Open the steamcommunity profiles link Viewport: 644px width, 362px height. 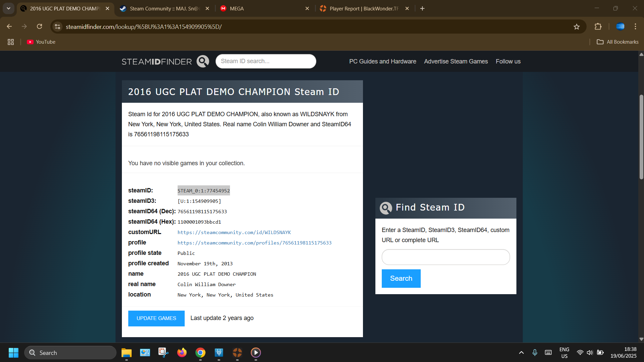coord(255,243)
